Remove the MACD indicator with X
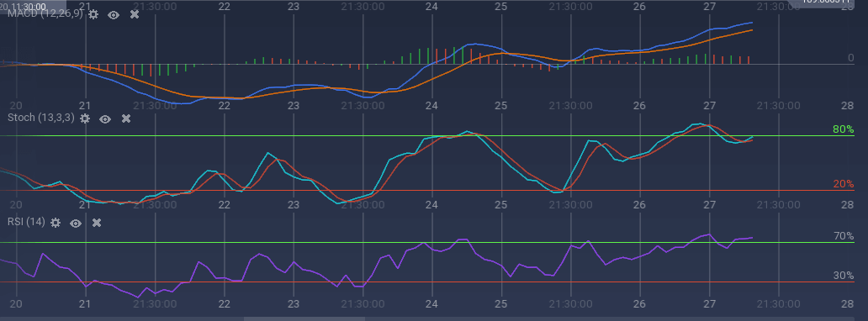 pyautogui.click(x=134, y=14)
